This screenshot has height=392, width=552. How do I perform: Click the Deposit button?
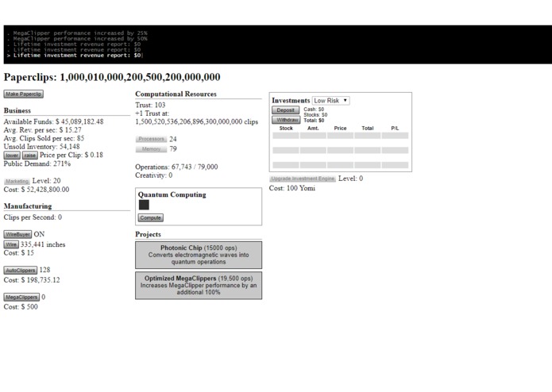coord(285,110)
